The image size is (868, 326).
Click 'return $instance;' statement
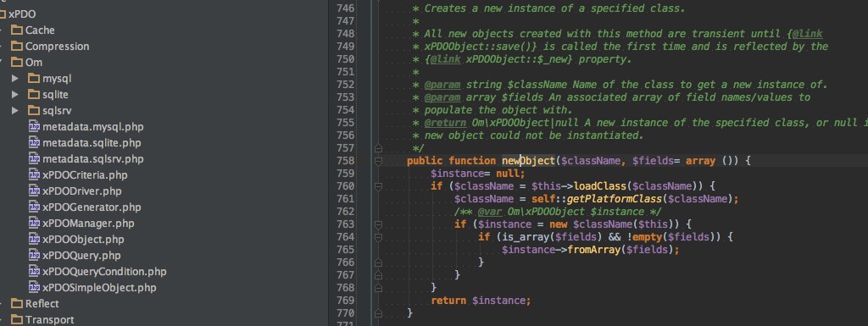pos(481,301)
